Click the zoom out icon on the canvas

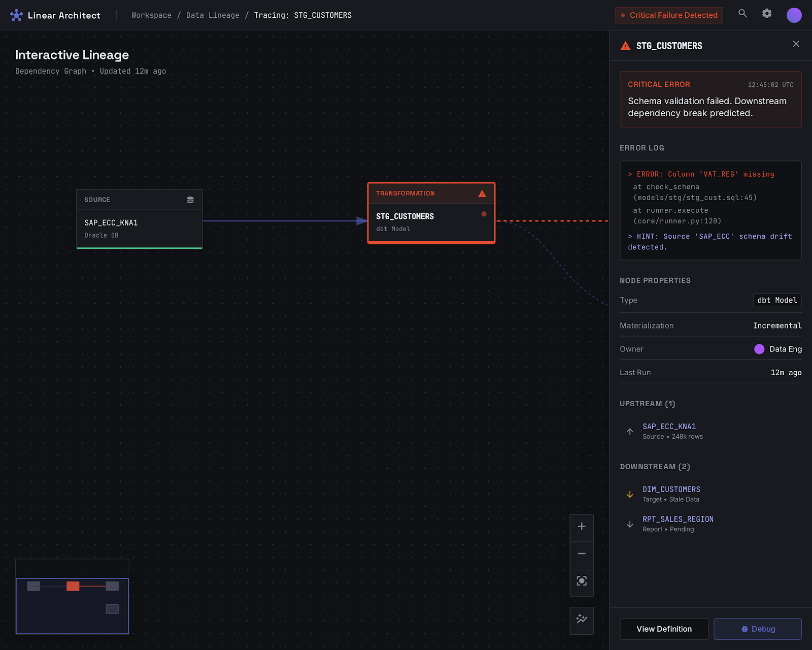581,555
